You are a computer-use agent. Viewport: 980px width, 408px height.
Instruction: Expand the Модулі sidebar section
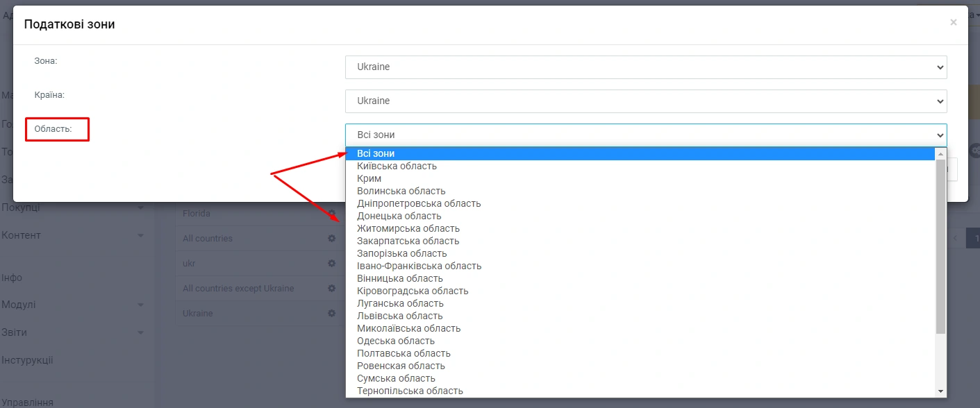(x=19, y=305)
